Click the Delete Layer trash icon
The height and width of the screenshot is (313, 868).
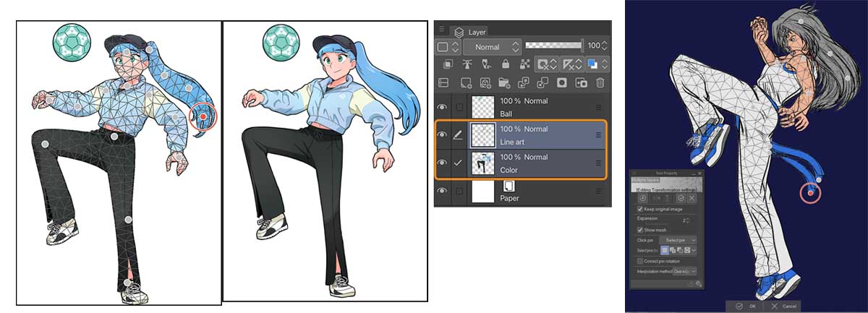pyautogui.click(x=600, y=82)
